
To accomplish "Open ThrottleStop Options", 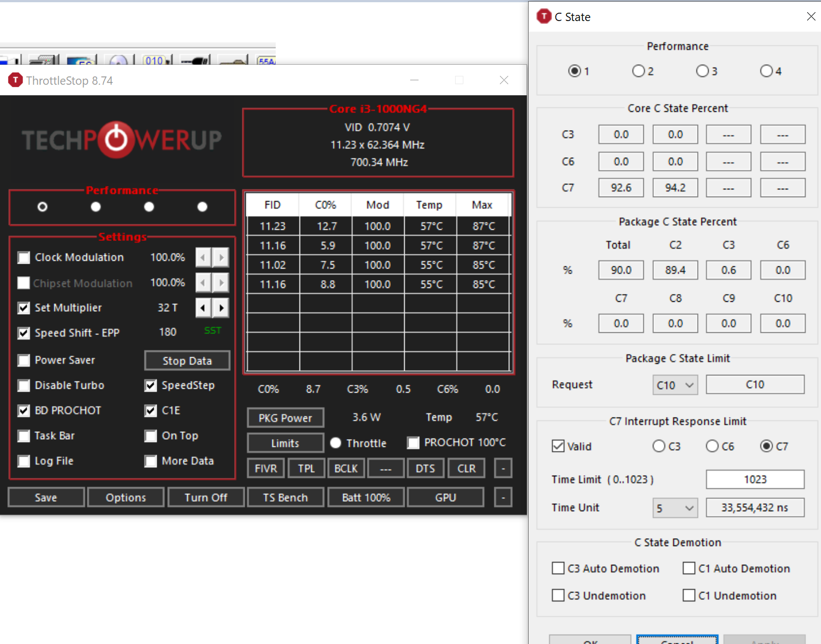I will 126,497.
